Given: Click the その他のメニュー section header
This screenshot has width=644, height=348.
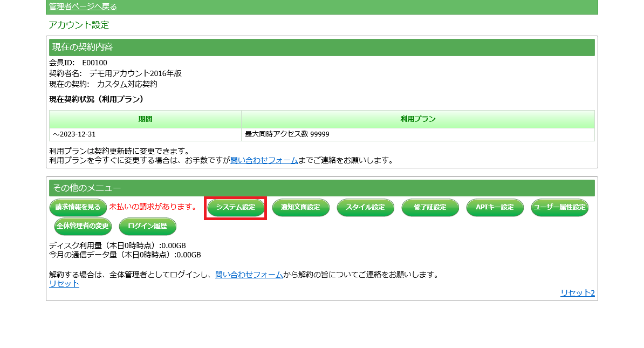Looking at the screenshot, I should pos(322,188).
